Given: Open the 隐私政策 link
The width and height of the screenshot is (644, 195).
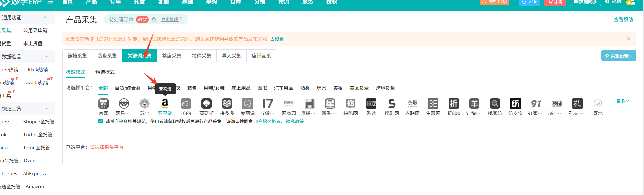Looking at the screenshot, I should 295,121.
